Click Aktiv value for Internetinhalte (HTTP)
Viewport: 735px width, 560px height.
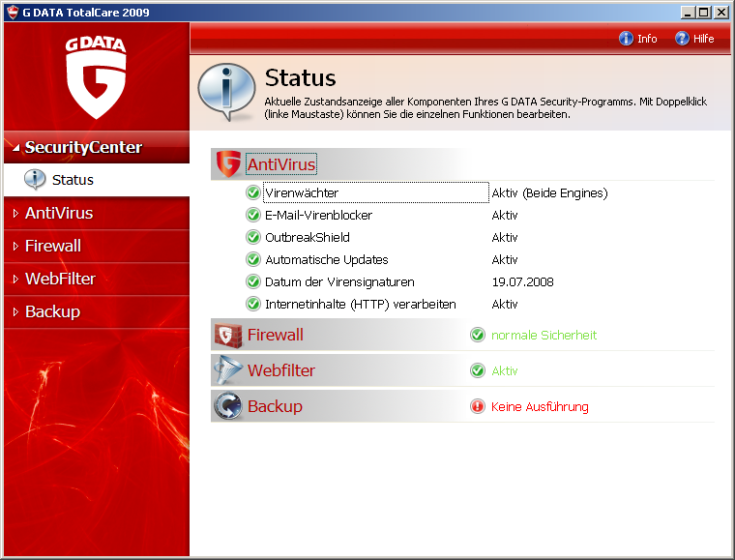click(505, 305)
